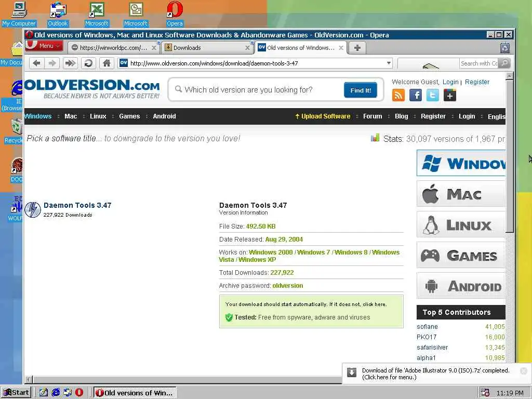Click the Login link next to Welcome Guest
The image size is (532, 399).
click(450, 82)
